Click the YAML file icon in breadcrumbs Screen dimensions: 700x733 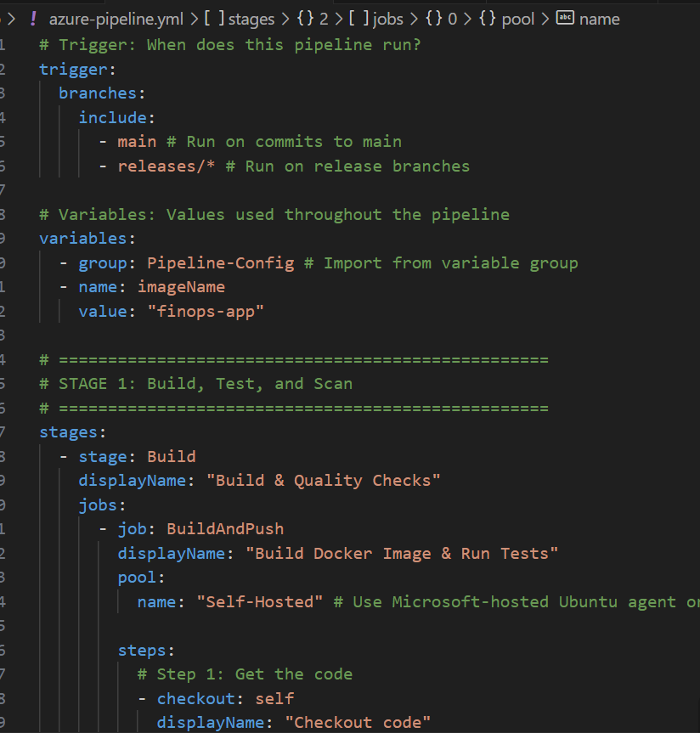coord(34,19)
